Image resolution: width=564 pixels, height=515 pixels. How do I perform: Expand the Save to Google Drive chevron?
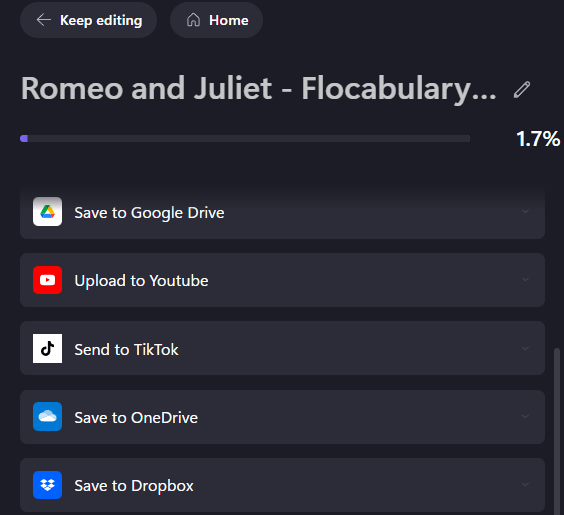click(x=526, y=211)
